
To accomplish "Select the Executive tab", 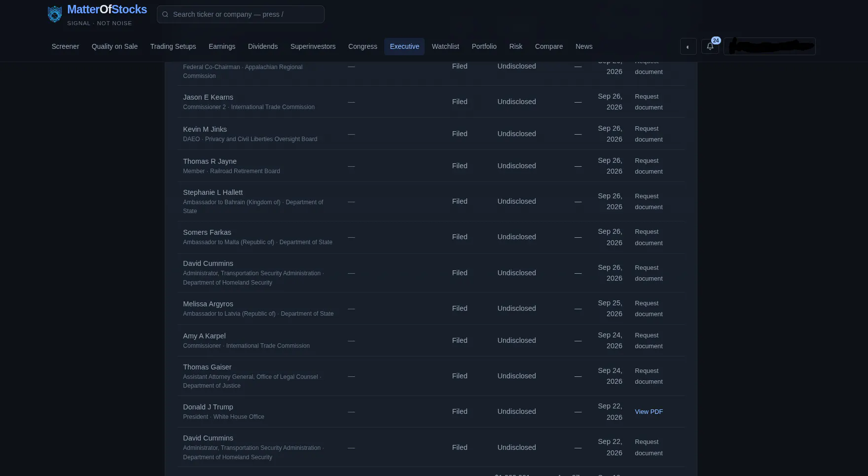I will [404, 46].
